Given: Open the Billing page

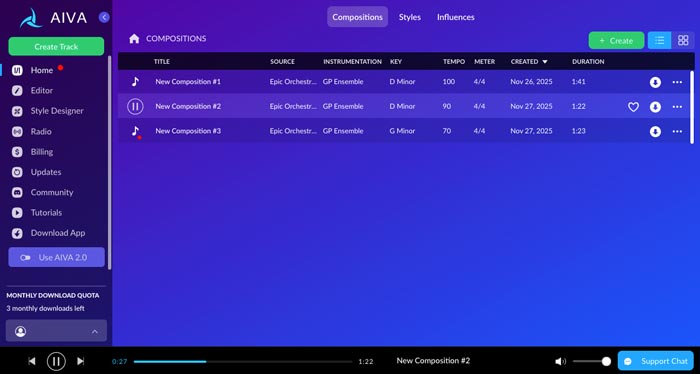Looking at the screenshot, I should 42,152.
